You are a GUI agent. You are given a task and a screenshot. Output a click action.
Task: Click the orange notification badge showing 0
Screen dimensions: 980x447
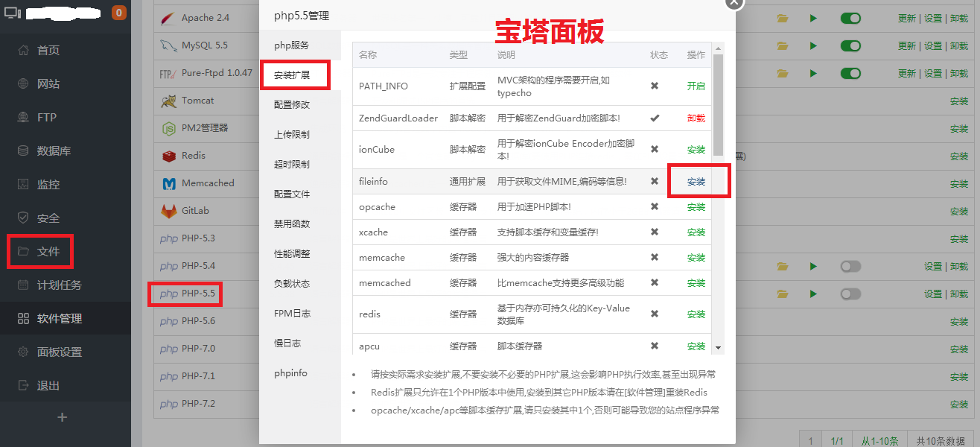[118, 13]
